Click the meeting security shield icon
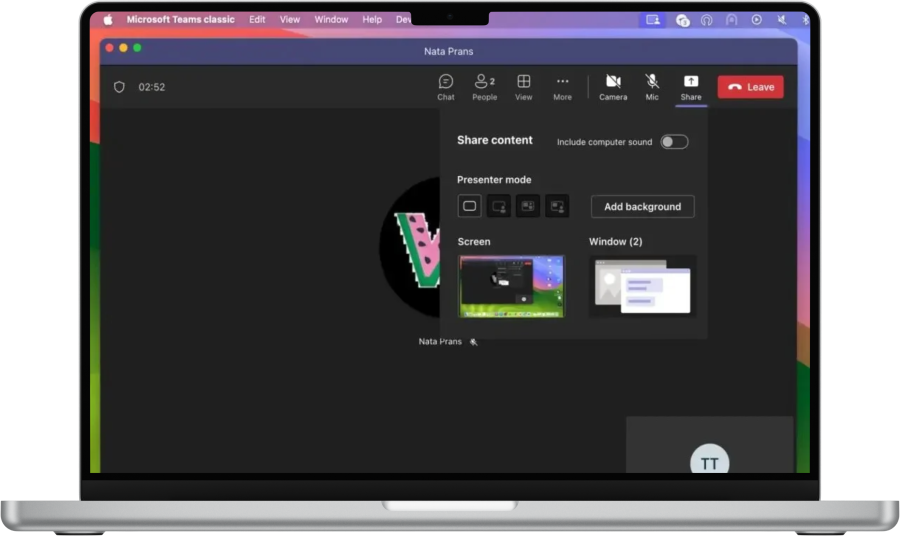Screen dimensions: 900x536 click(x=119, y=87)
